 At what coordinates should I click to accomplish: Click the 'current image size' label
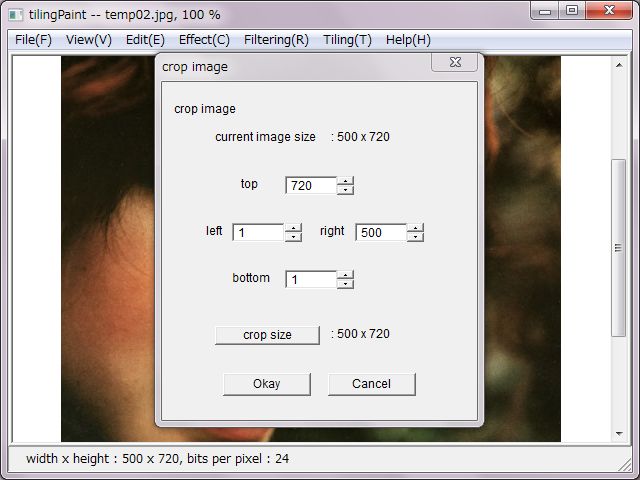point(265,137)
